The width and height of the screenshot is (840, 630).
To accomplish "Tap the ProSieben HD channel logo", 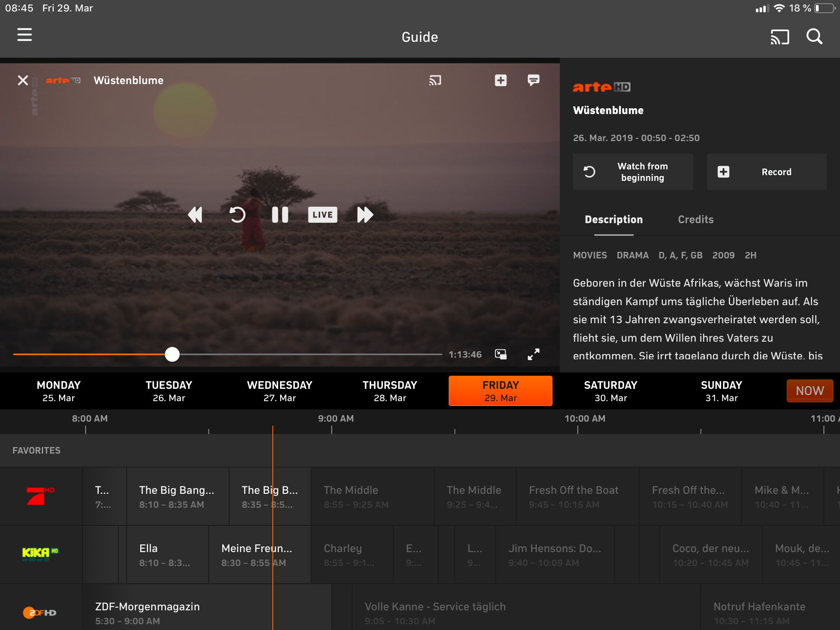I will pos(40,496).
